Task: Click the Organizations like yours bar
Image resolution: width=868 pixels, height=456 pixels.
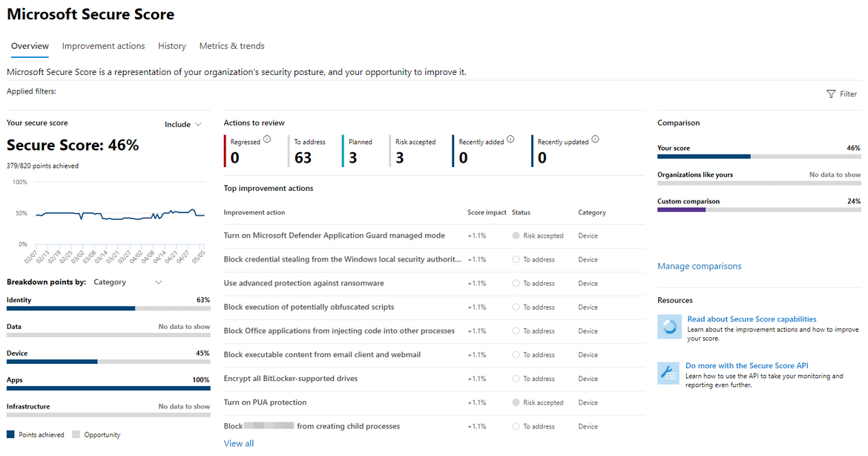Action: tap(759, 183)
